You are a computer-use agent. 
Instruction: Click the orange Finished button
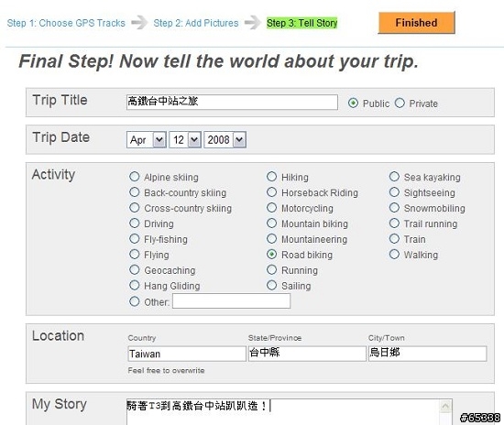[x=417, y=23]
